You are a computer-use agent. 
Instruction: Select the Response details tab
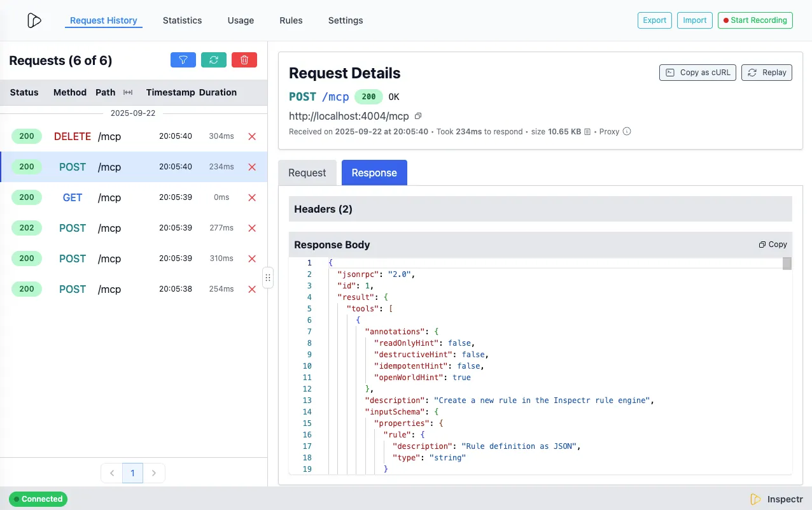pyautogui.click(x=374, y=173)
